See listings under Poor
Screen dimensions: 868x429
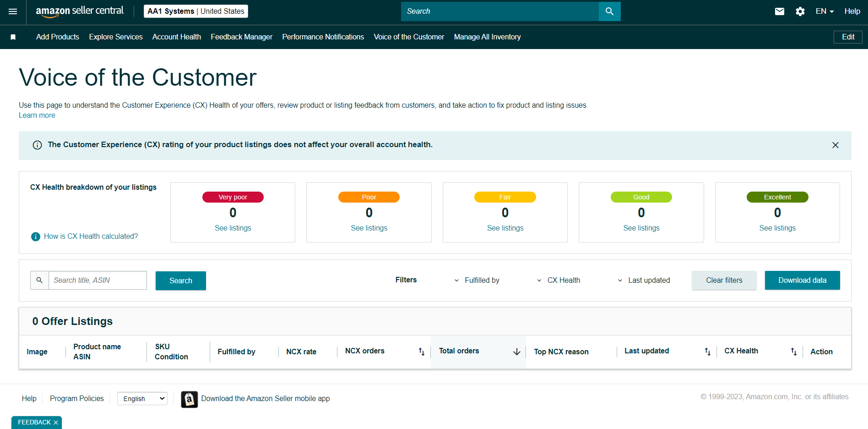pyautogui.click(x=369, y=228)
